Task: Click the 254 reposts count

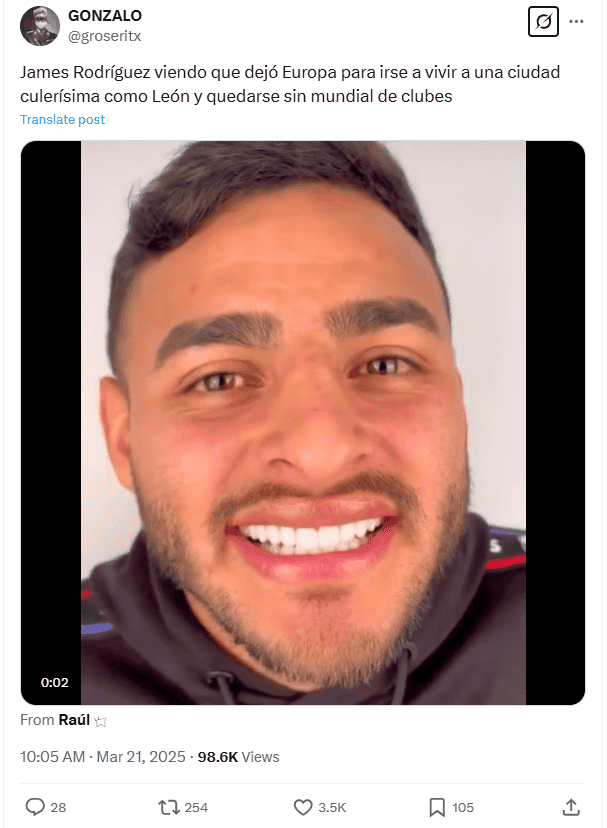Action: 196,807
